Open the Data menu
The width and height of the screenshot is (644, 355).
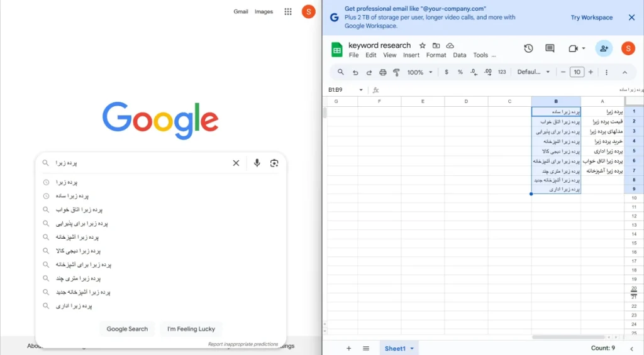tap(460, 55)
